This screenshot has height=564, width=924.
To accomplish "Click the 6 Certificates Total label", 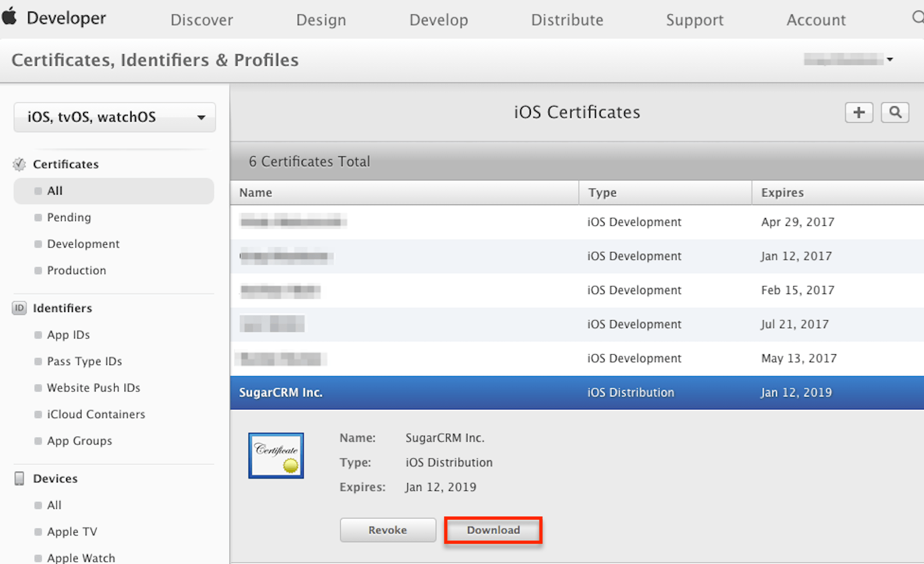I will [x=310, y=162].
